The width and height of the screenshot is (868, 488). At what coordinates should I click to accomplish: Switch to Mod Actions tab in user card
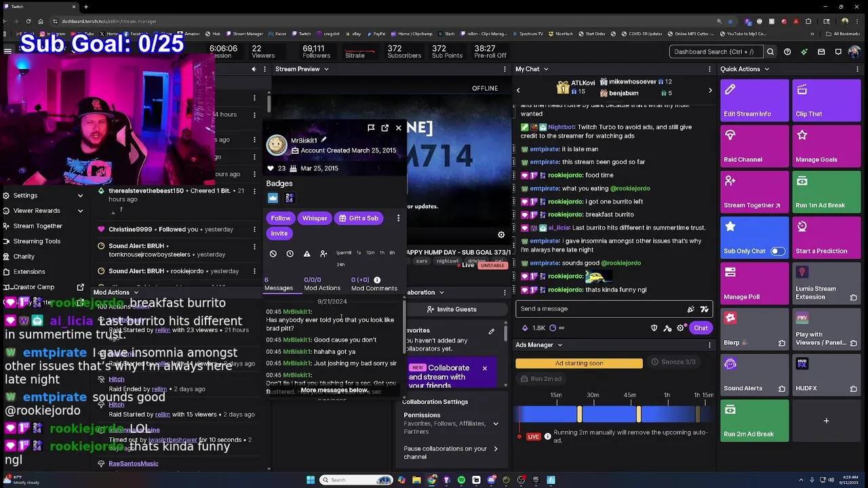pyautogui.click(x=322, y=284)
